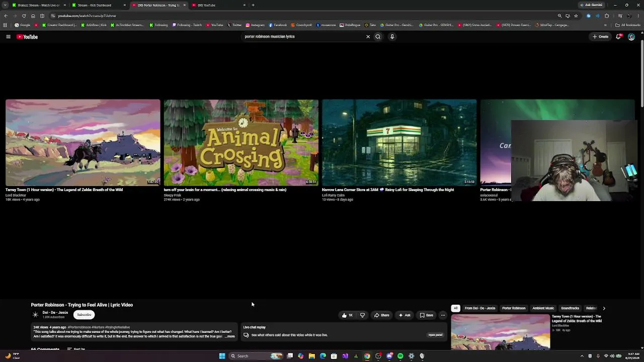Open the Facebook bookmark

point(278,25)
